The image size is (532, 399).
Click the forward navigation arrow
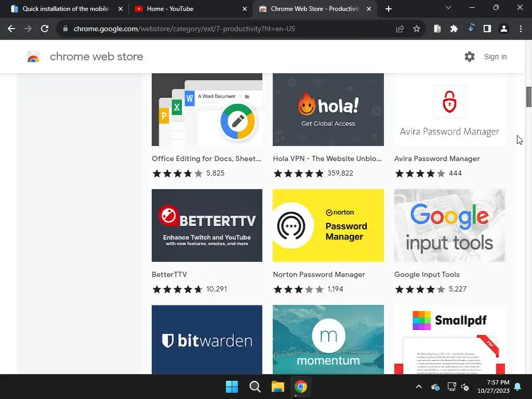pyautogui.click(x=28, y=29)
